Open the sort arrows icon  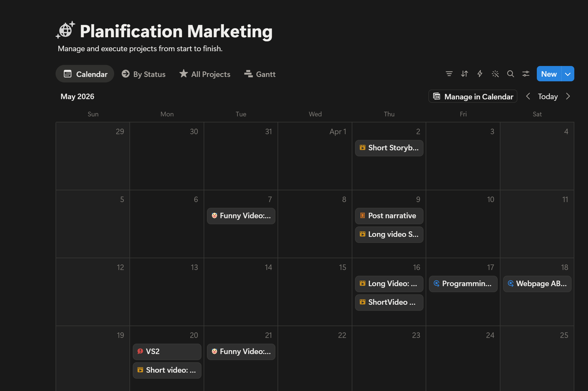[464, 74]
